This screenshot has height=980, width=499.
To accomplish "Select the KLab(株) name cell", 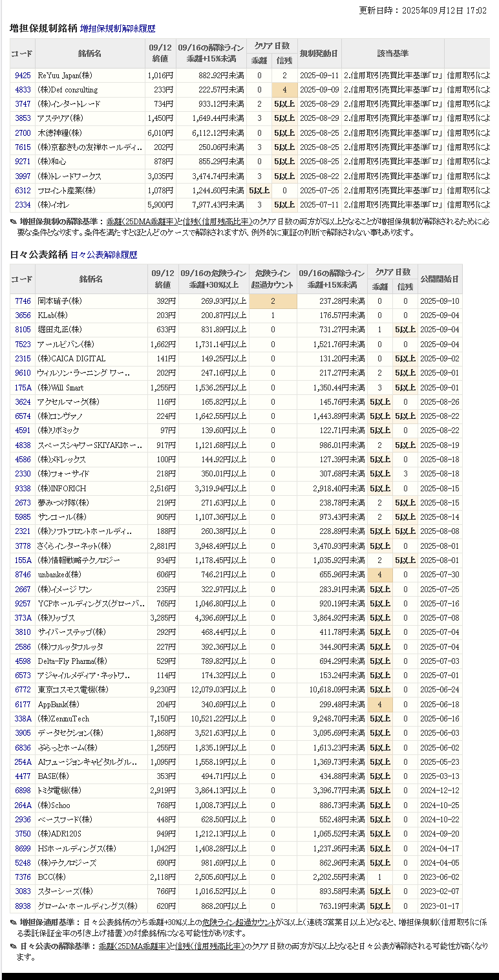I will point(91,315).
